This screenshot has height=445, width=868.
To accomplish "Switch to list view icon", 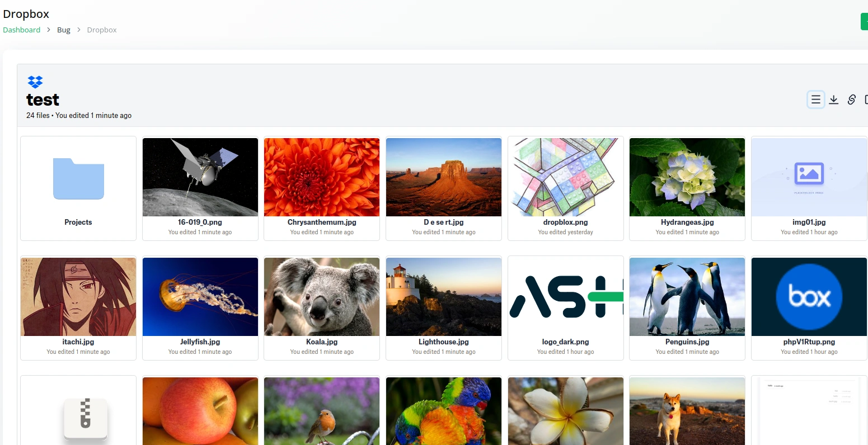I will click(x=816, y=100).
